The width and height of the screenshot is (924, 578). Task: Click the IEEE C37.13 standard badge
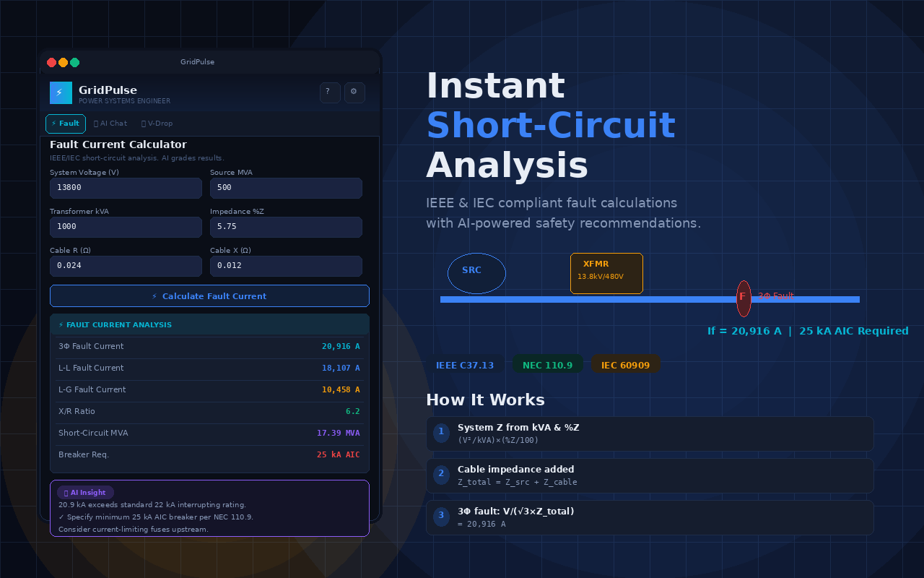coord(465,365)
